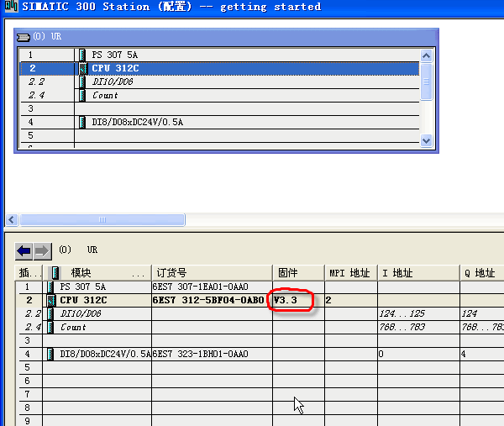Click the SIMATIC 300 Station title bar icon

8,7
